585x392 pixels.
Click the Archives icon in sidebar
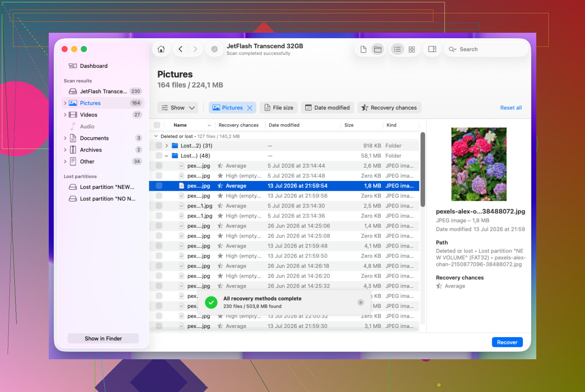pos(73,150)
